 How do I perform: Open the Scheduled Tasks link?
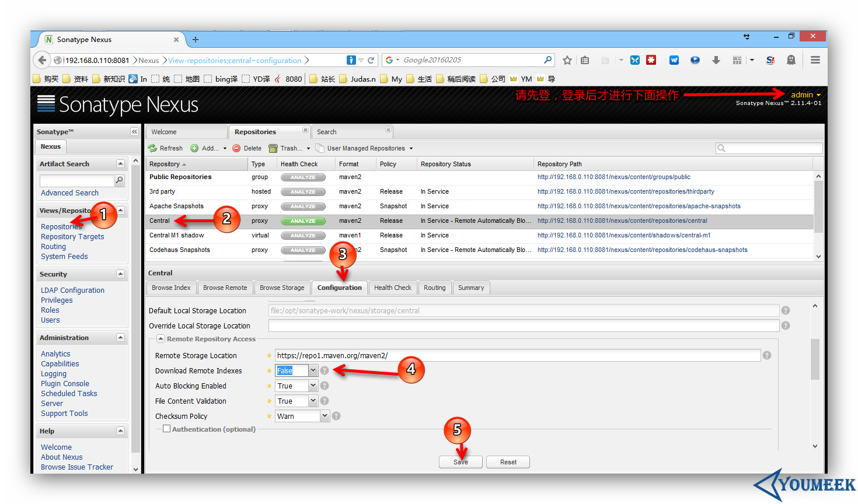pos(69,393)
